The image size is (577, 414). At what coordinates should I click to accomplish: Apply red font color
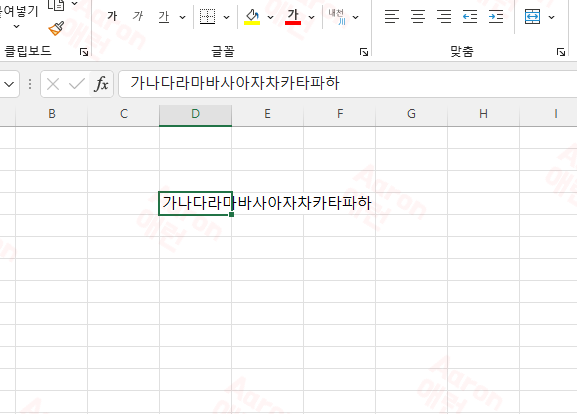(293, 17)
